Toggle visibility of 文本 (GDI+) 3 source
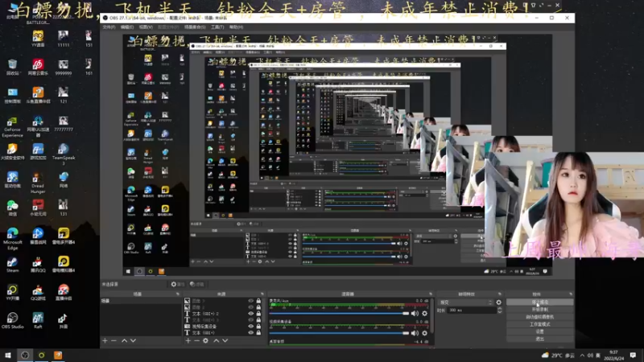 250,319
